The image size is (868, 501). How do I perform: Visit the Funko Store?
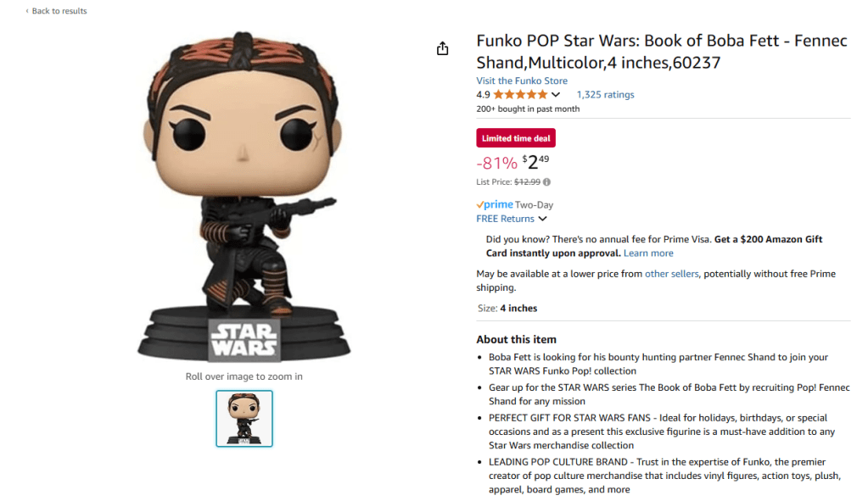pyautogui.click(x=522, y=81)
